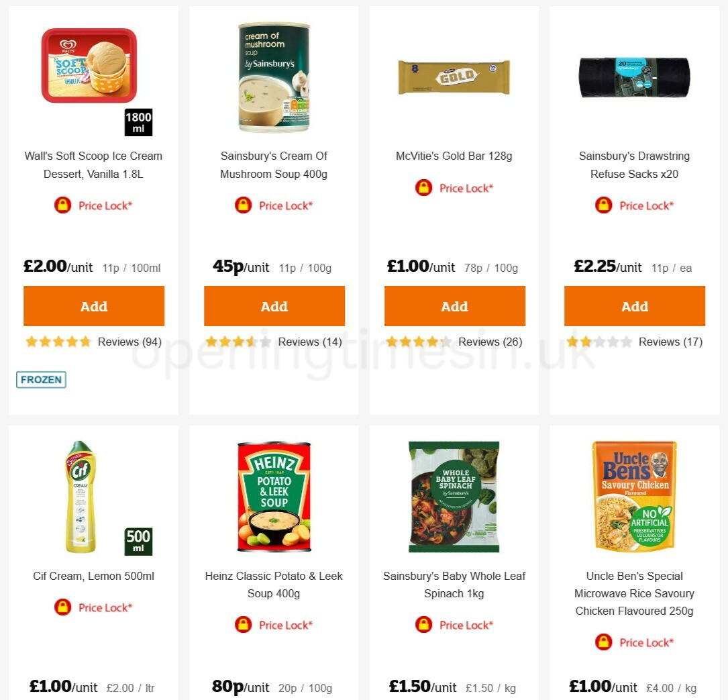Click the Price Lock icon on Cif Cream

click(63, 607)
